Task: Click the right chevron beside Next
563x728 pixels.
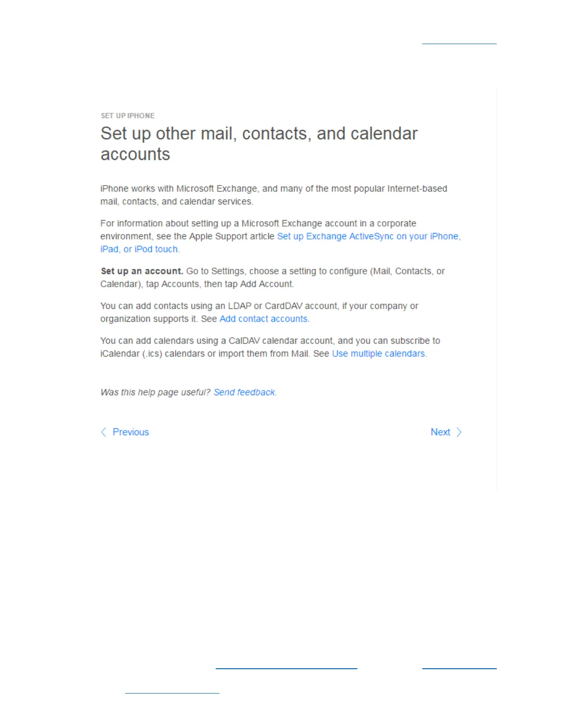Action: (x=459, y=432)
